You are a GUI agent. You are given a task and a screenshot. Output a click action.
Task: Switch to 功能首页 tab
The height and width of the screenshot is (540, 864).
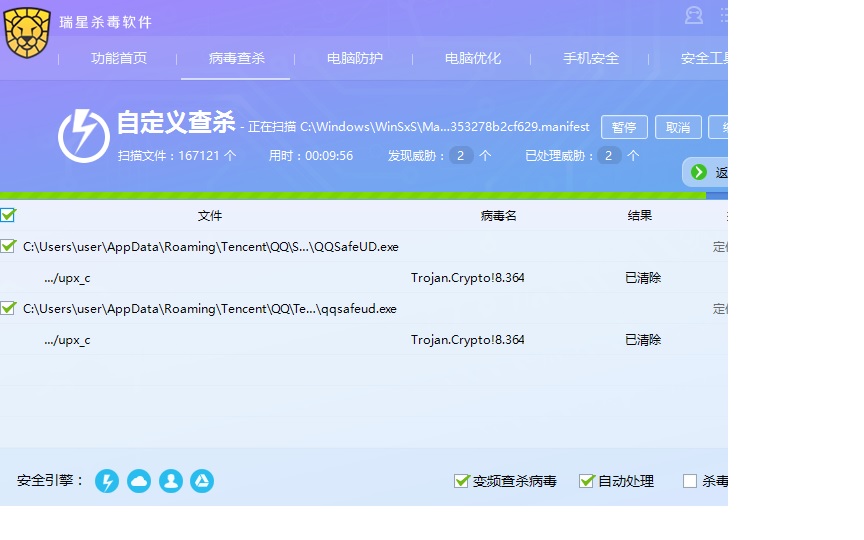point(119,58)
